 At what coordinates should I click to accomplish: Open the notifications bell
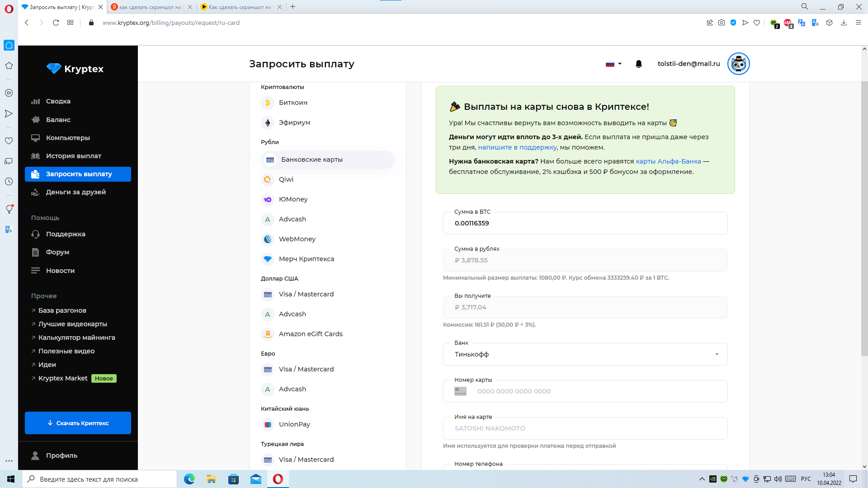tap(639, 64)
